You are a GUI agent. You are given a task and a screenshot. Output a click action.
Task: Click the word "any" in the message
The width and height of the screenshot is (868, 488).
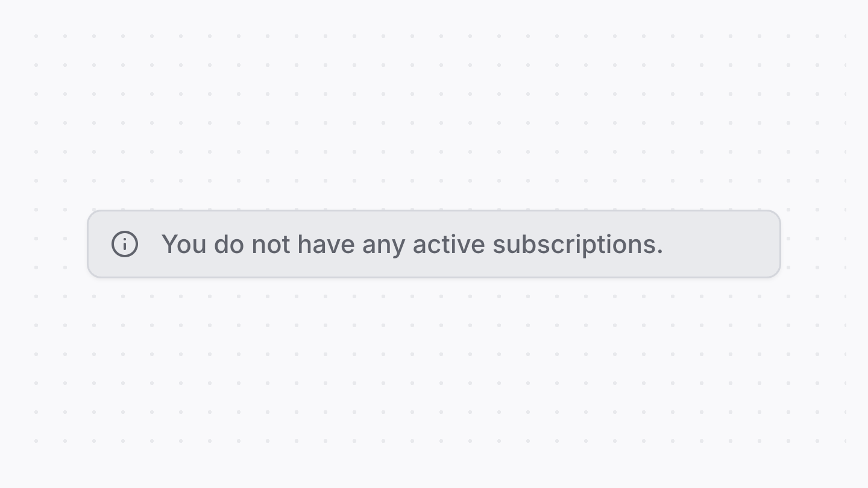pyautogui.click(x=383, y=245)
